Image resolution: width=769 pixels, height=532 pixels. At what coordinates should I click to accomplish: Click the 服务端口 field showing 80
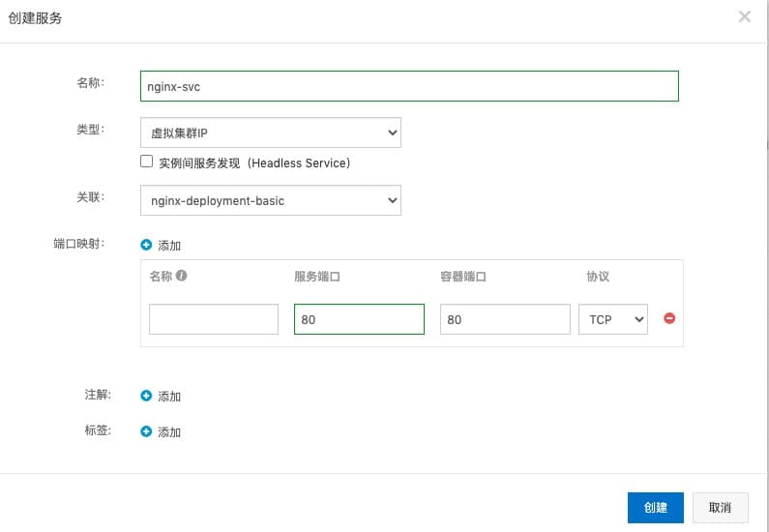coord(359,319)
